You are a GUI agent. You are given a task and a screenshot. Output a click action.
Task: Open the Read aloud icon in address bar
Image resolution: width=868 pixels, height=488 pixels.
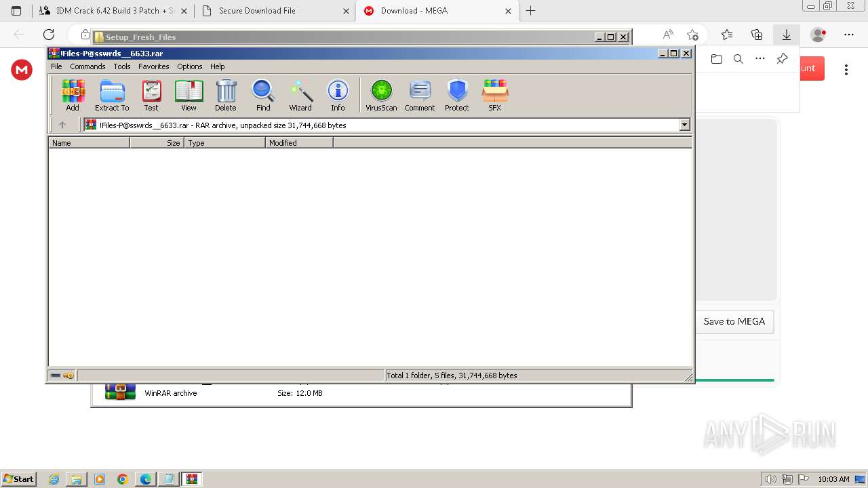pos(668,35)
